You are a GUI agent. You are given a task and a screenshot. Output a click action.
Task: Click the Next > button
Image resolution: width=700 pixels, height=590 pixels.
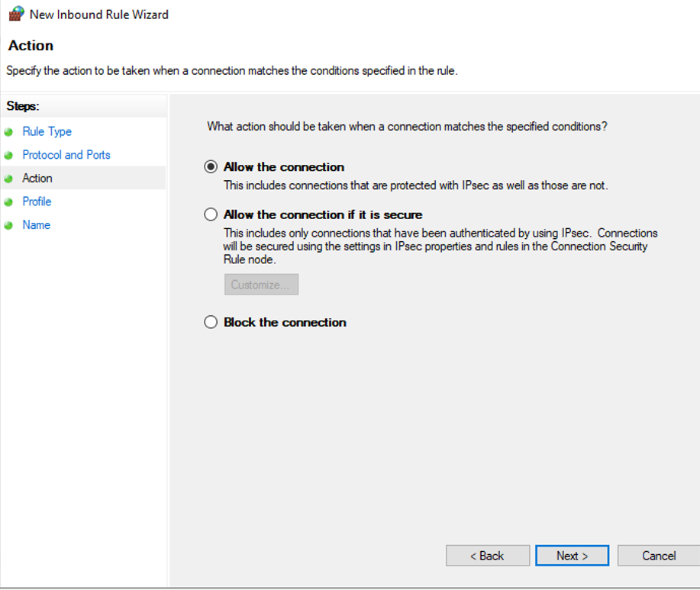coord(572,556)
